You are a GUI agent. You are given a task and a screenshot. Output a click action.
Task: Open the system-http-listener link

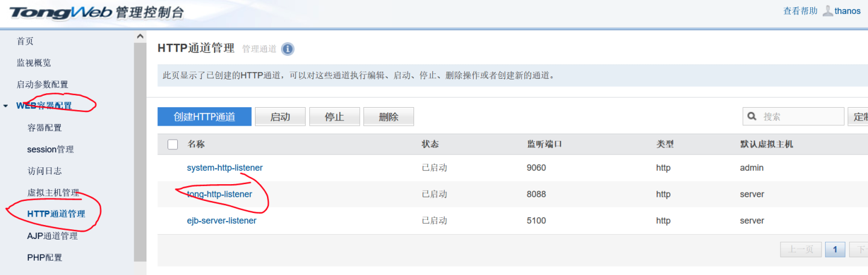click(225, 168)
